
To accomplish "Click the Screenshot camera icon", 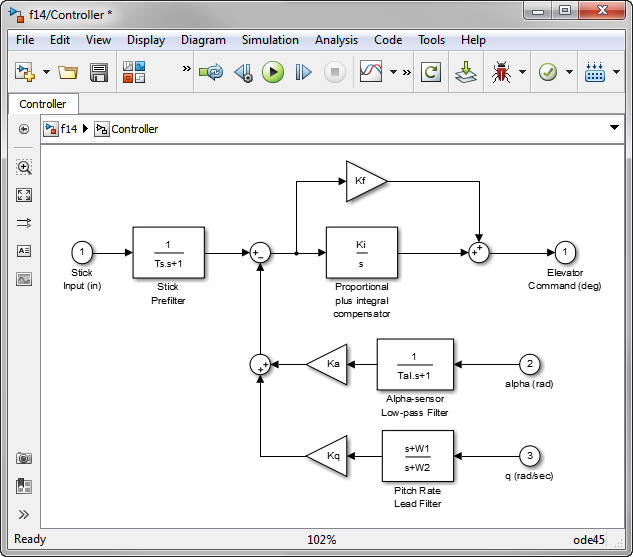I will [x=24, y=458].
